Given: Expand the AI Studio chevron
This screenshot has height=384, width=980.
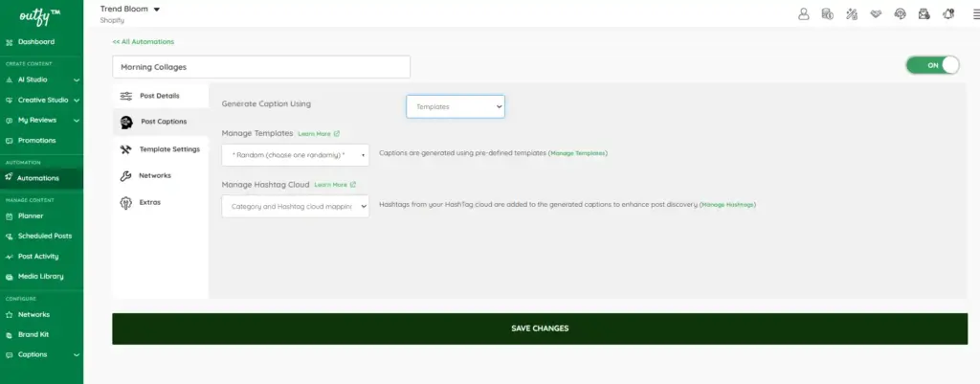Looking at the screenshot, I should (77, 80).
